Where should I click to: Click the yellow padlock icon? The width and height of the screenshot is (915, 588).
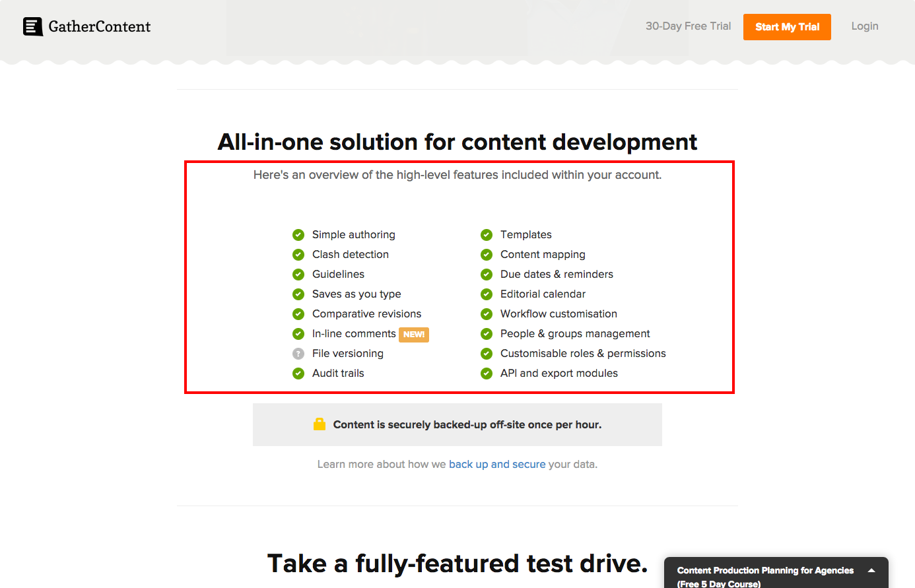click(320, 424)
